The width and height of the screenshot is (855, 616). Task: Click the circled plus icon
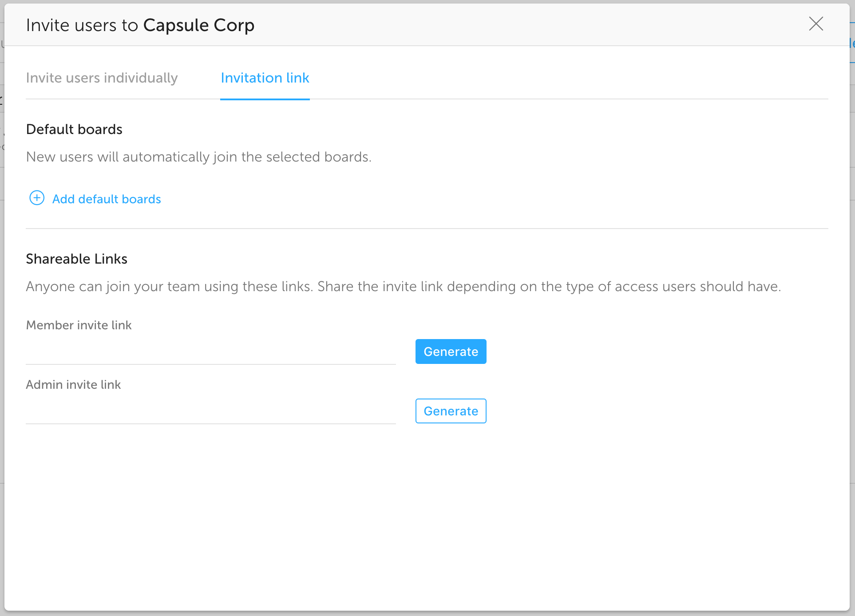pyautogui.click(x=37, y=198)
